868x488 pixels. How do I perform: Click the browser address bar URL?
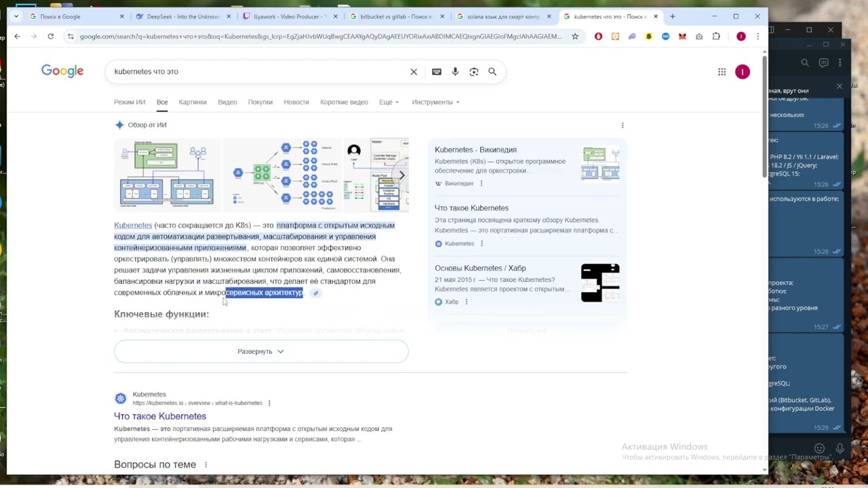point(320,37)
